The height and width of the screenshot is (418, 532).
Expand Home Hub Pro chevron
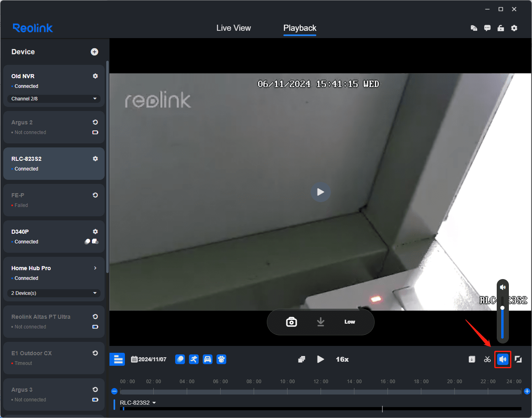pyautogui.click(x=95, y=268)
